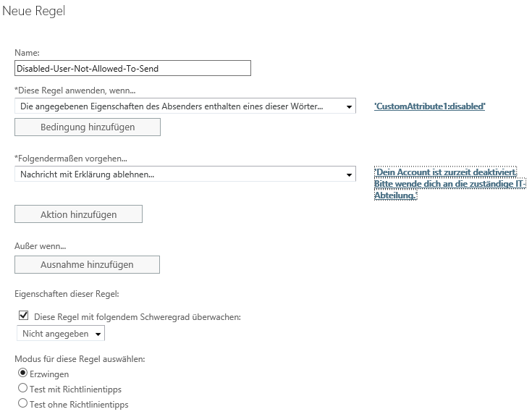Click the 'Ausnahme hinzufügen' button

point(87,264)
